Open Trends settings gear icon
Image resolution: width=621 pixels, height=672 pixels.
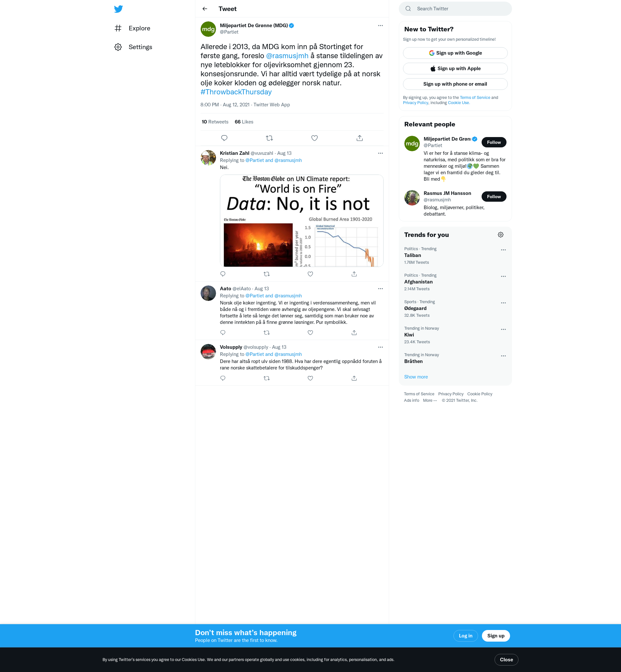click(500, 235)
